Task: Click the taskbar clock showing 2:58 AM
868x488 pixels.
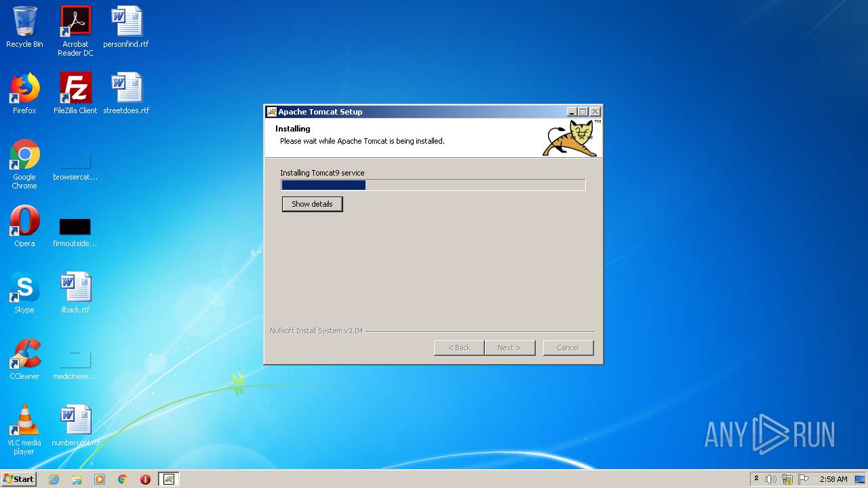Action: [x=833, y=479]
